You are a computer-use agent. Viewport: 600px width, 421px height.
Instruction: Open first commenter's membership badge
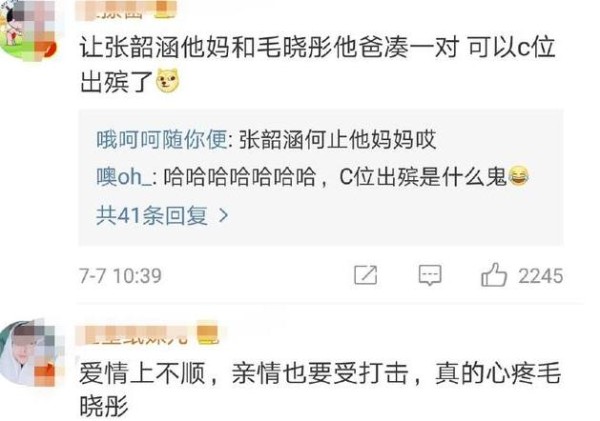165,10
